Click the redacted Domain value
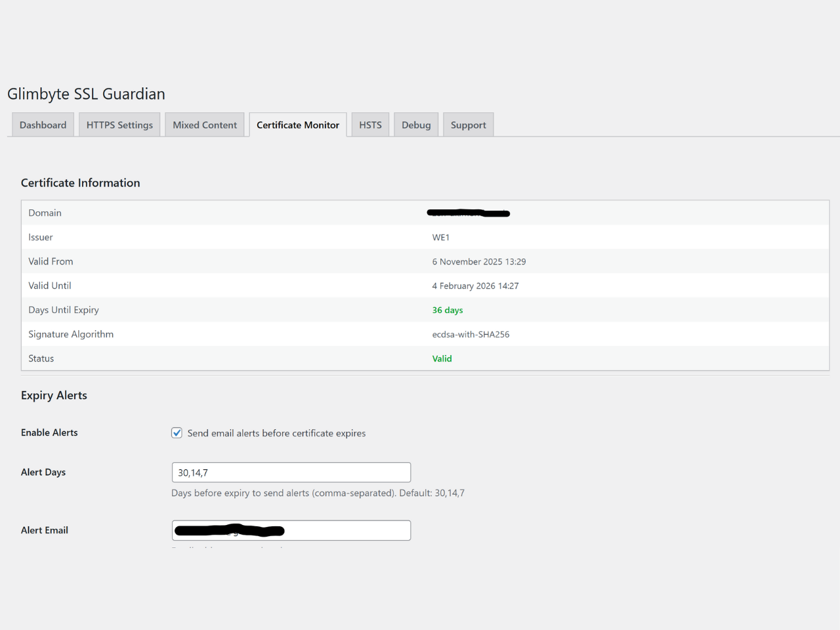 (x=468, y=213)
